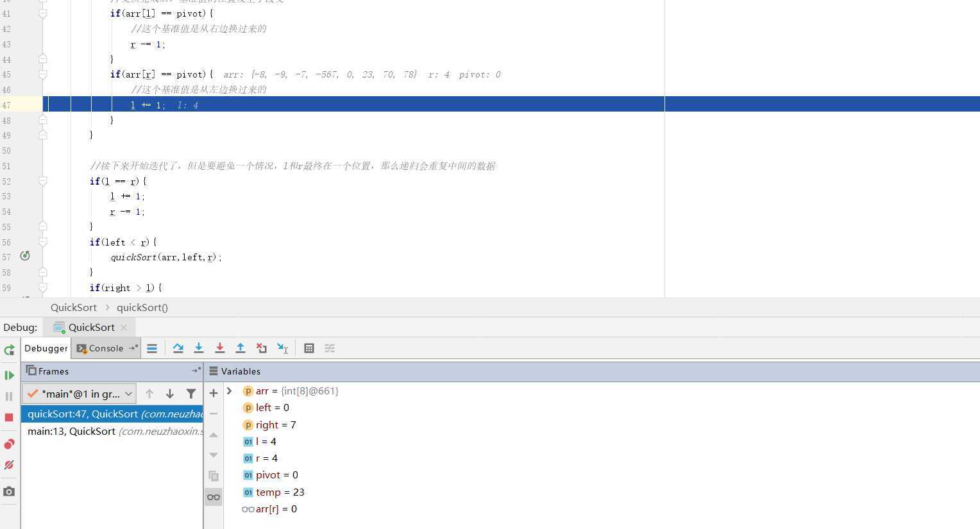Click the Variables panel header

[x=592, y=371]
